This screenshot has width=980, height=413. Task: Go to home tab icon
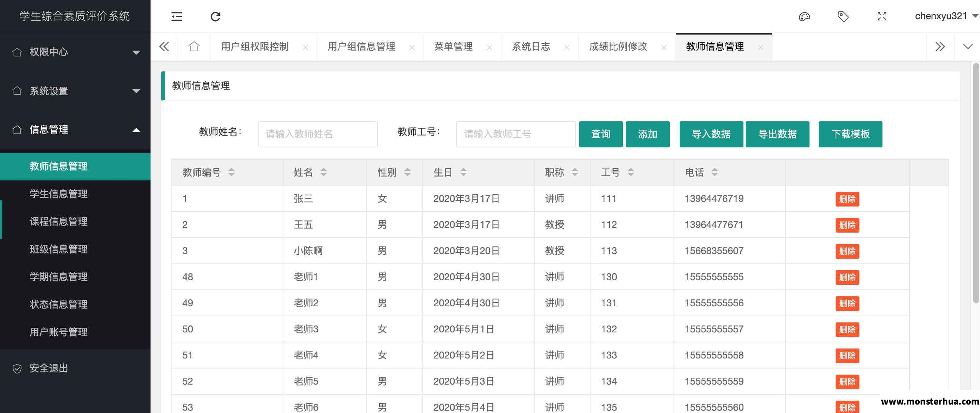[x=194, y=46]
